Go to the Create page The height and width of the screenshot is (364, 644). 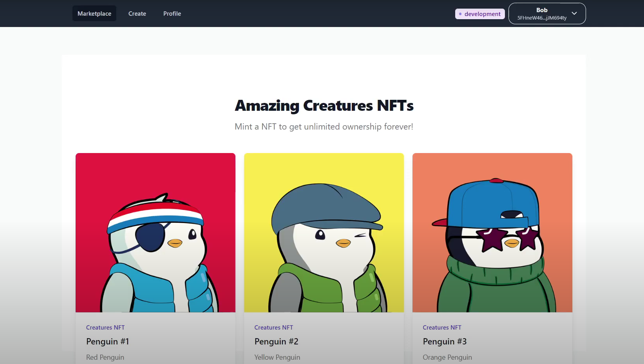click(x=137, y=14)
